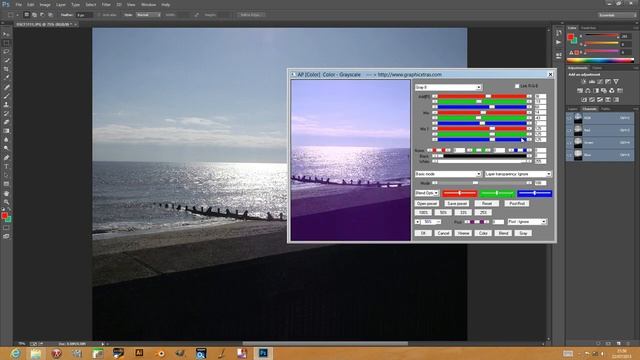Select the Eraser tool

[x=6, y=122]
